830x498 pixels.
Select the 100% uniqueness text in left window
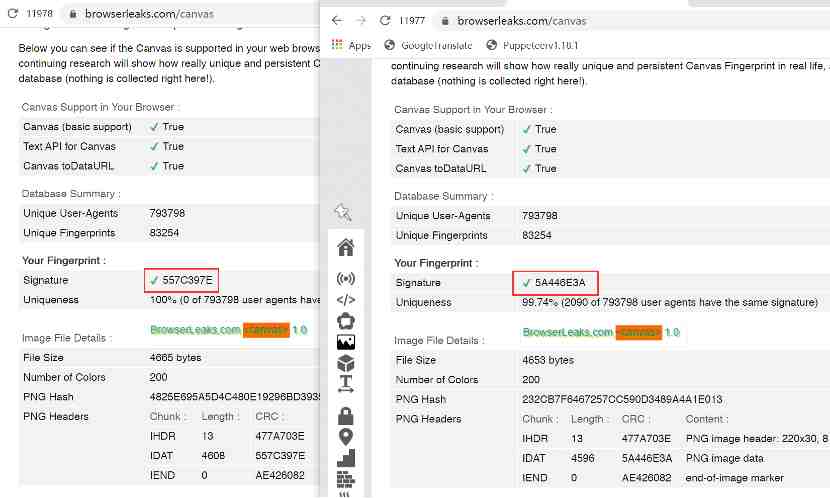(x=234, y=300)
